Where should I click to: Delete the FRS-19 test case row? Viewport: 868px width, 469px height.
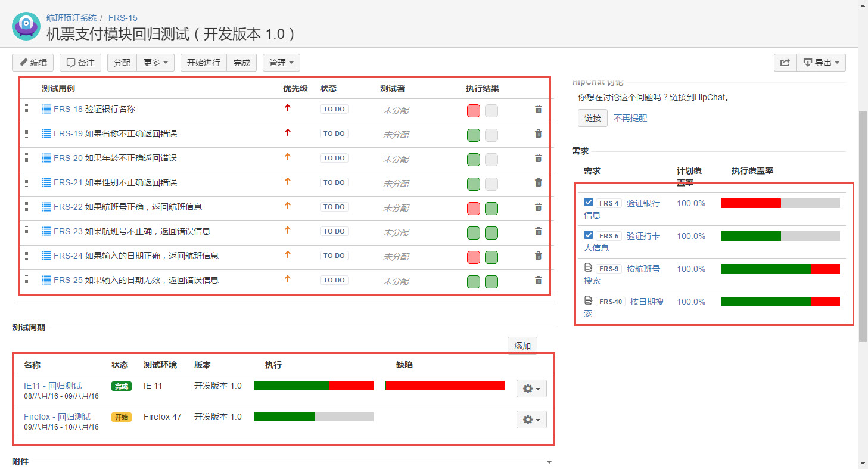coord(538,133)
